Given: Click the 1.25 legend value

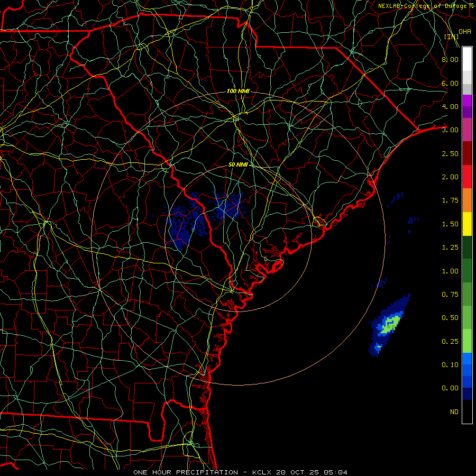Looking at the screenshot, I should click(450, 248).
